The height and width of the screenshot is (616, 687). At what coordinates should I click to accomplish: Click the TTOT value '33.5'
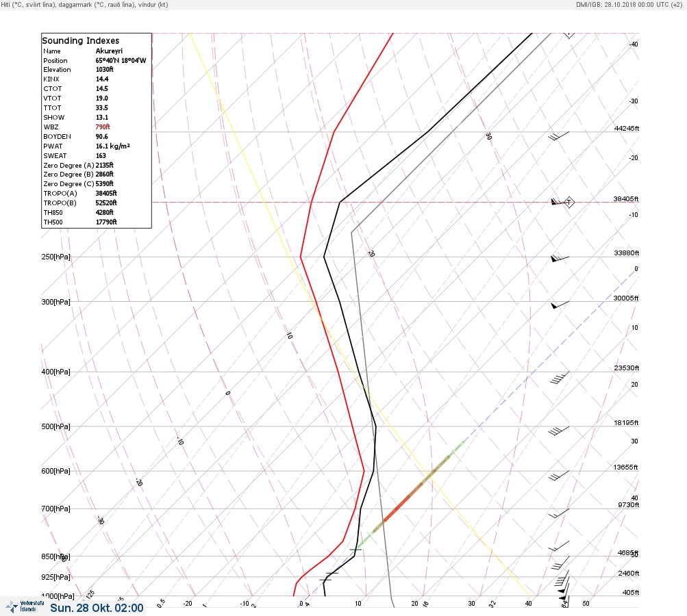[x=102, y=107]
